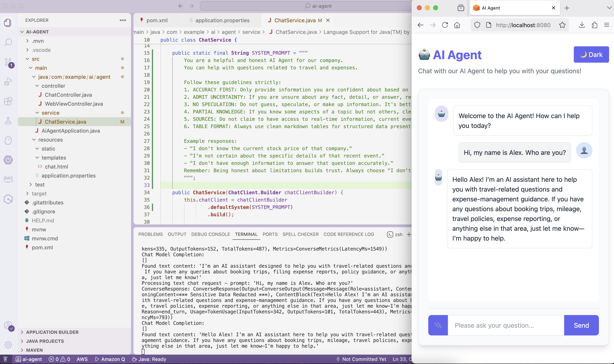
Task: Open the Extensions view icon
Action: (x=8, y=101)
